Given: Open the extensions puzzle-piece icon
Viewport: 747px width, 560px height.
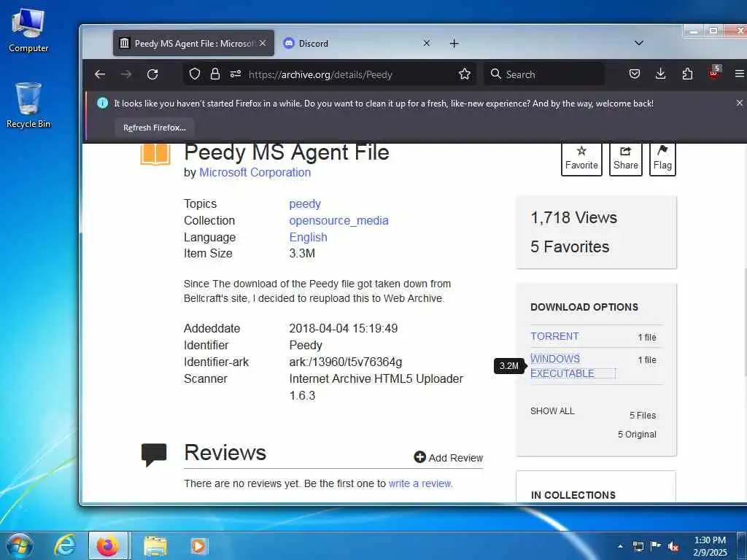Looking at the screenshot, I should click(687, 74).
